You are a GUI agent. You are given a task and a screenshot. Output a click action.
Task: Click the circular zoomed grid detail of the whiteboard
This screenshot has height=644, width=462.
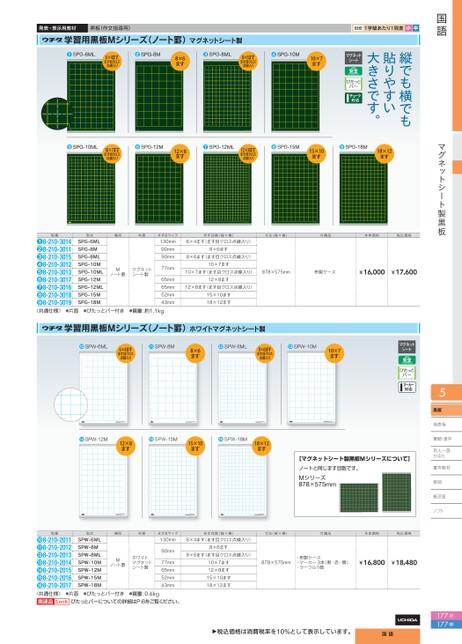(71, 404)
